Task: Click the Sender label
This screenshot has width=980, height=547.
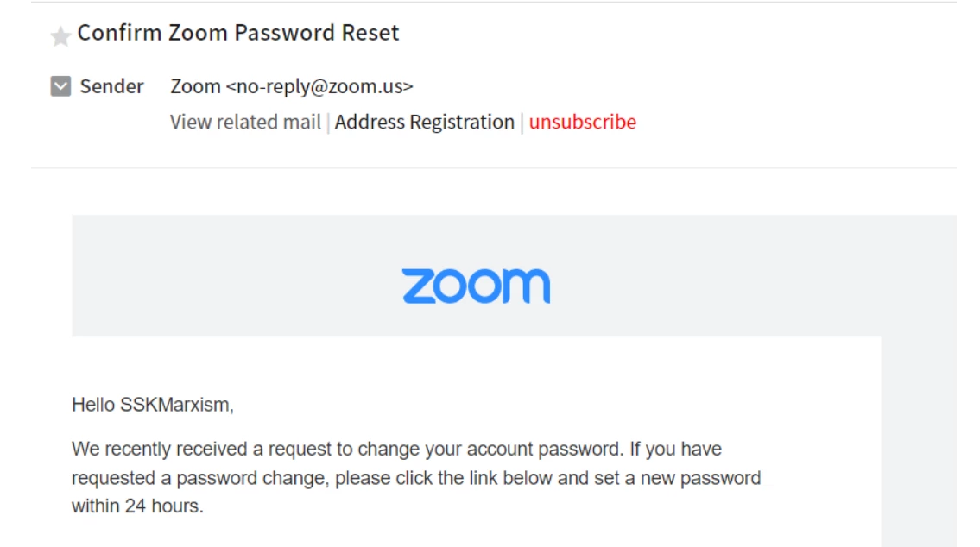Action: point(111,86)
